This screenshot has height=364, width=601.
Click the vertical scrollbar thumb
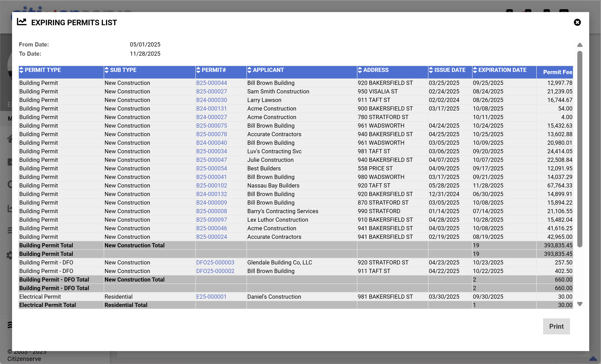(x=580, y=149)
